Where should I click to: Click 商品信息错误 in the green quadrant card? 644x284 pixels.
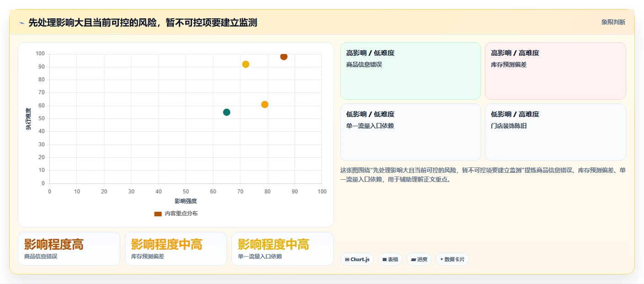(364, 64)
